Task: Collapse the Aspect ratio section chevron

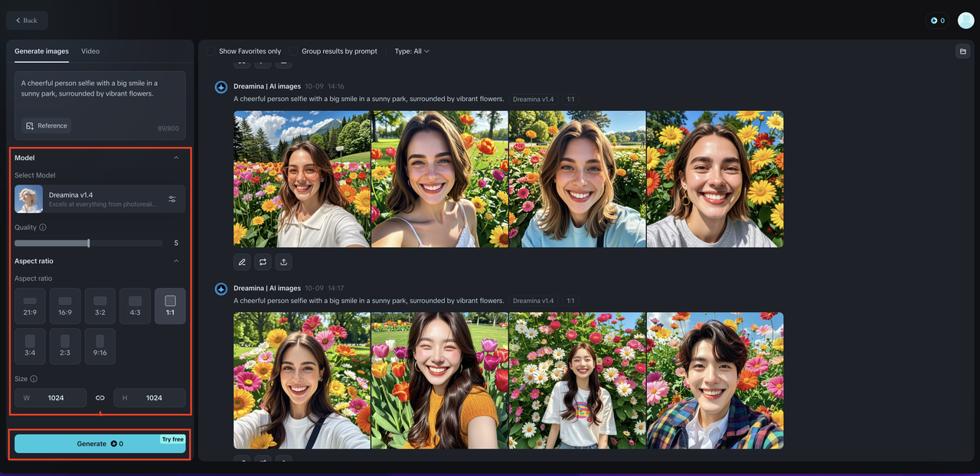Action: tap(176, 261)
